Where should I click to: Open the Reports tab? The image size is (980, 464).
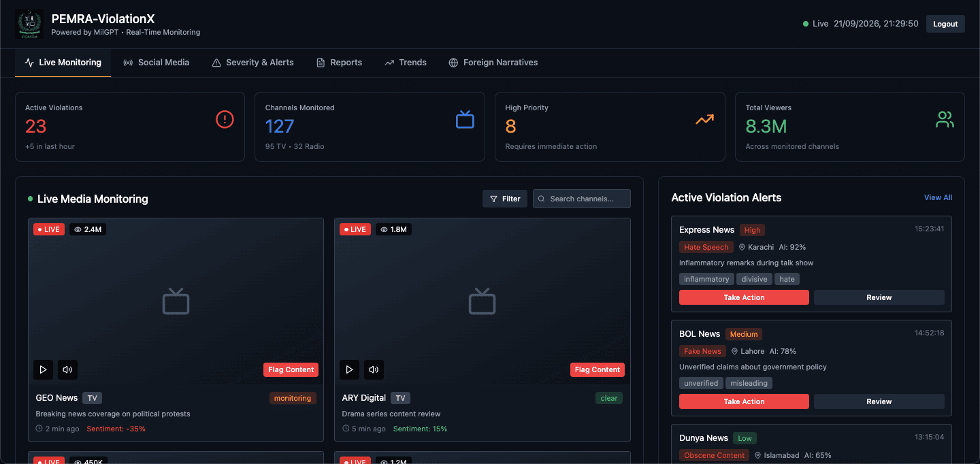[339, 63]
